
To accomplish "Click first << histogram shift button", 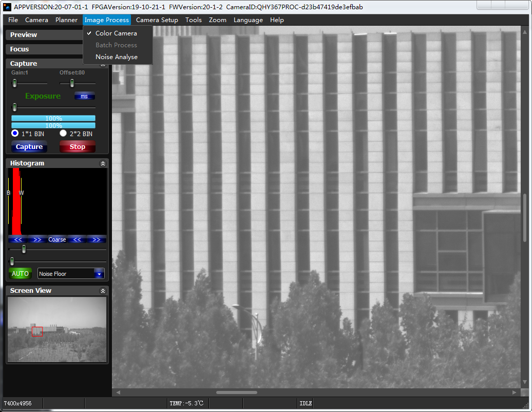I will 18,239.
